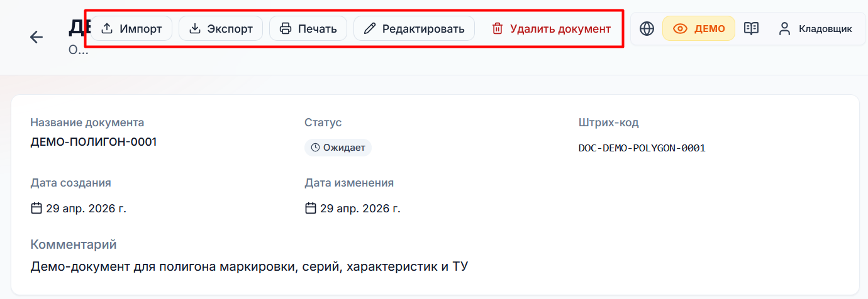
Task: Select barcode DOC-DEMO-POLYGON-0001
Action: 642,148
